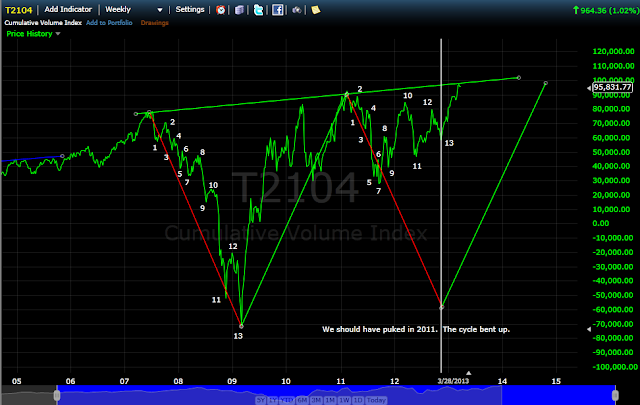Select the projected green line's top end handle
This screenshot has width=640, height=405.
546,83
